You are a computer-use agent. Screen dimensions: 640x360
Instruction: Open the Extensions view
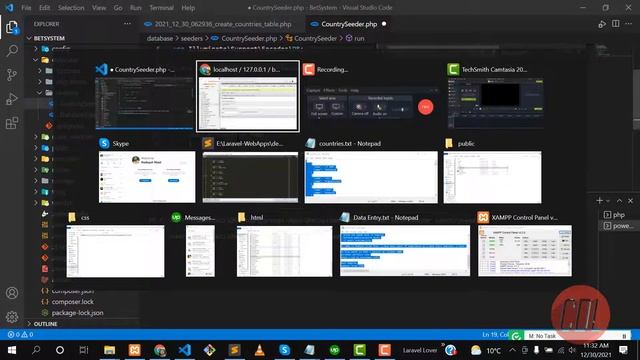[12, 122]
